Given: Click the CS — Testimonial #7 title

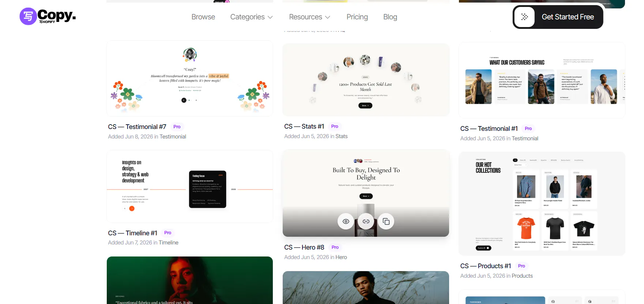Looking at the screenshot, I should [x=137, y=127].
